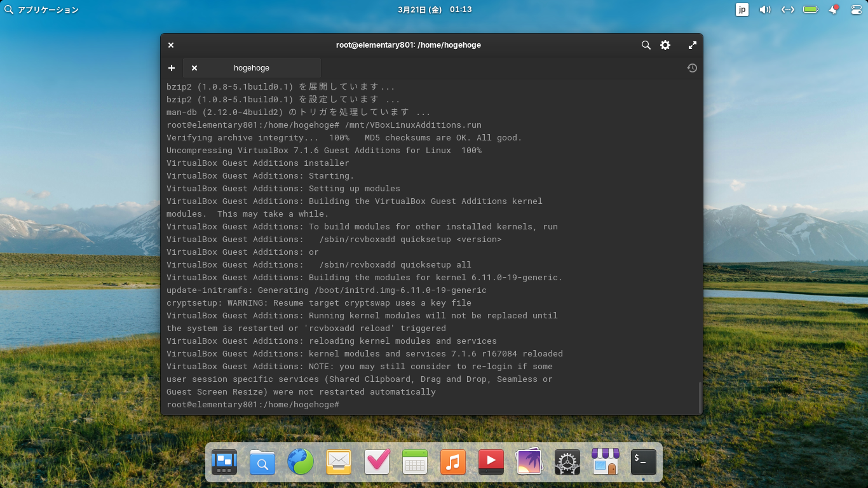Launch the Calendar app from the dock
This screenshot has width=868, height=488.
click(415, 462)
